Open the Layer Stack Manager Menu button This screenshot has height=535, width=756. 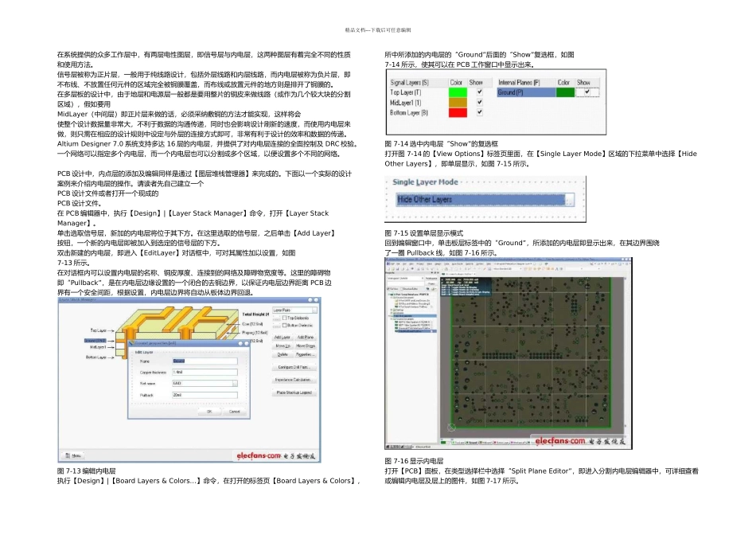(x=73, y=455)
